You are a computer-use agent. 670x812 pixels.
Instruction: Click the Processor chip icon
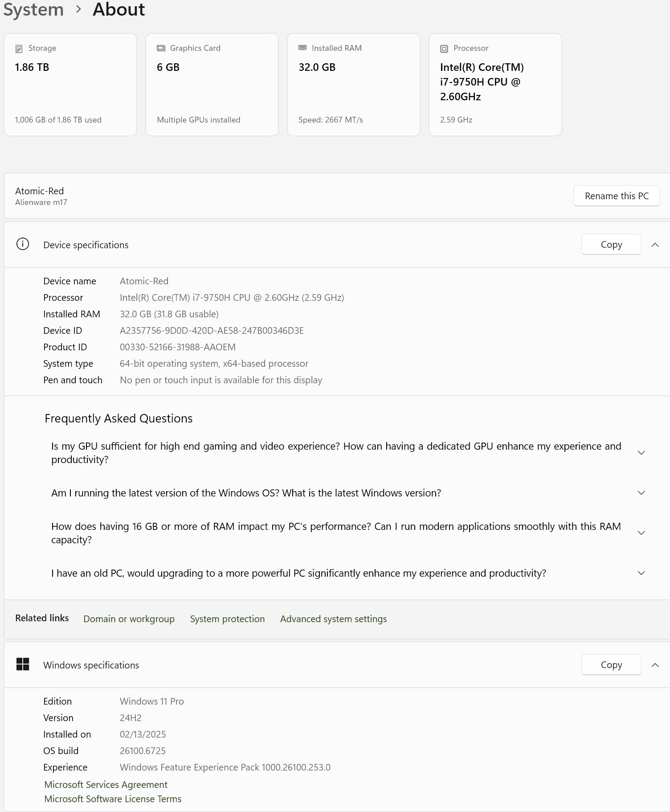[x=444, y=49]
